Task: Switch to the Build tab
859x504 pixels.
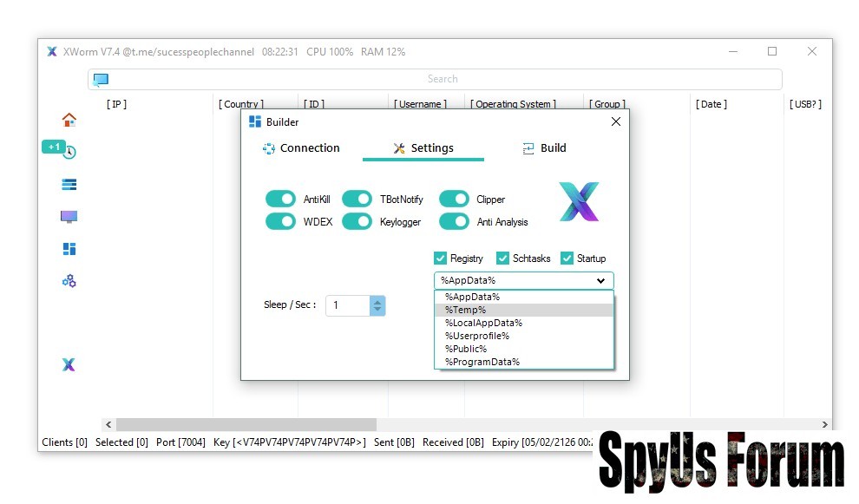Action: point(544,148)
